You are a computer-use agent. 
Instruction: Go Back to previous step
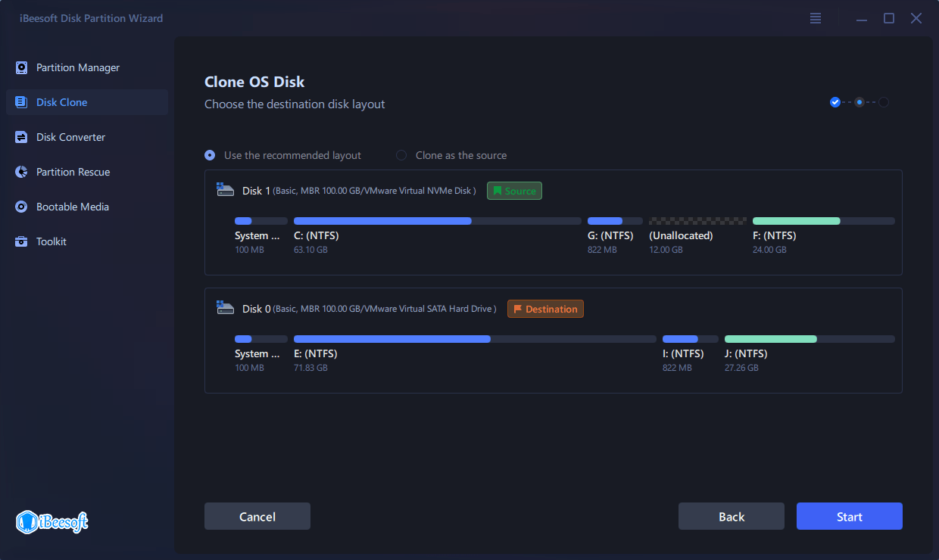732,516
